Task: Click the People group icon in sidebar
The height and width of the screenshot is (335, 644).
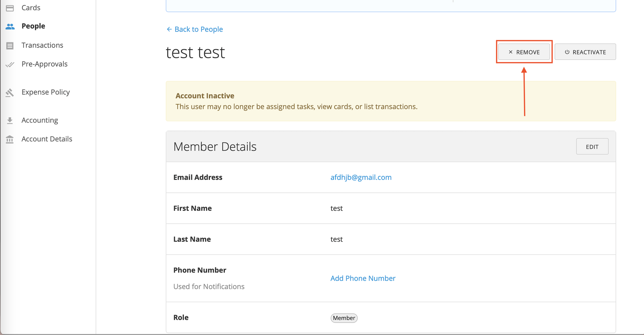Action: click(x=10, y=26)
